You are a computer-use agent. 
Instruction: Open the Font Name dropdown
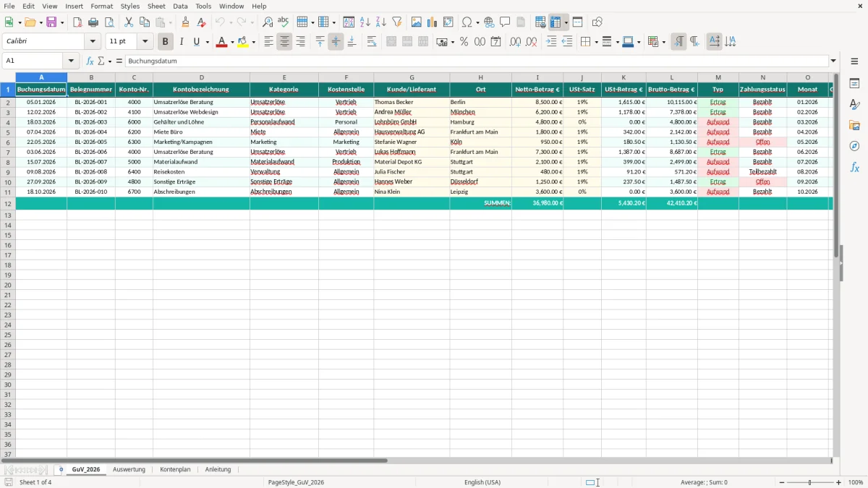[x=93, y=42]
